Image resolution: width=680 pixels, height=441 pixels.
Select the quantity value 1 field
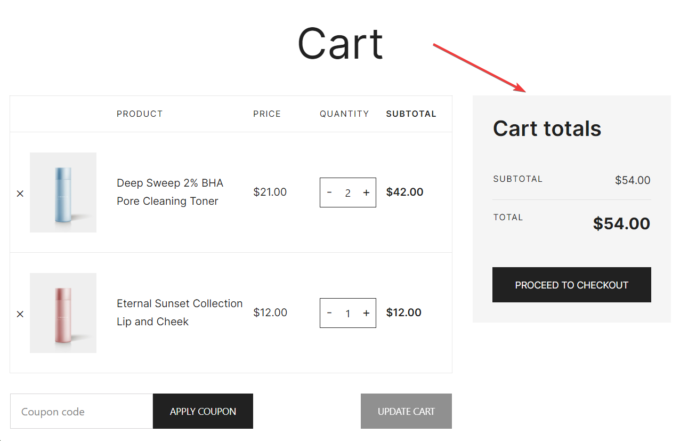(348, 314)
